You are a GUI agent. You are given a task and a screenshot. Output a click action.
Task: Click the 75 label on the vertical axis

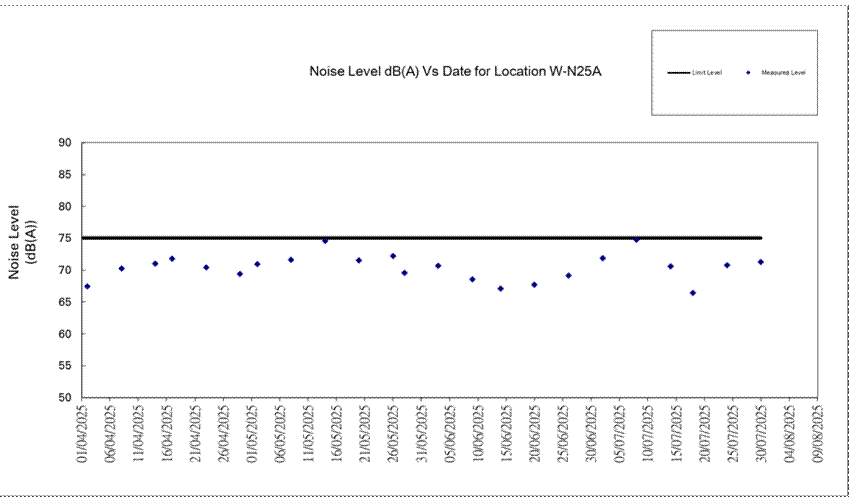click(64, 238)
